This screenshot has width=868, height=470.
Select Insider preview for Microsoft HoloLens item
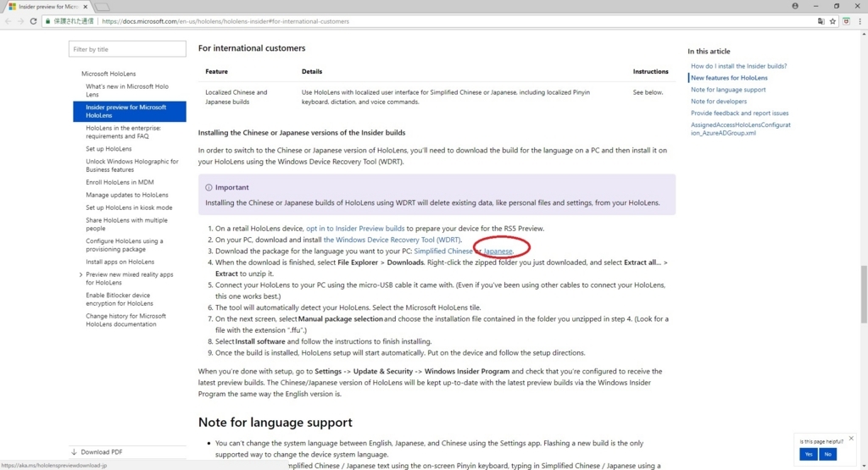click(130, 111)
